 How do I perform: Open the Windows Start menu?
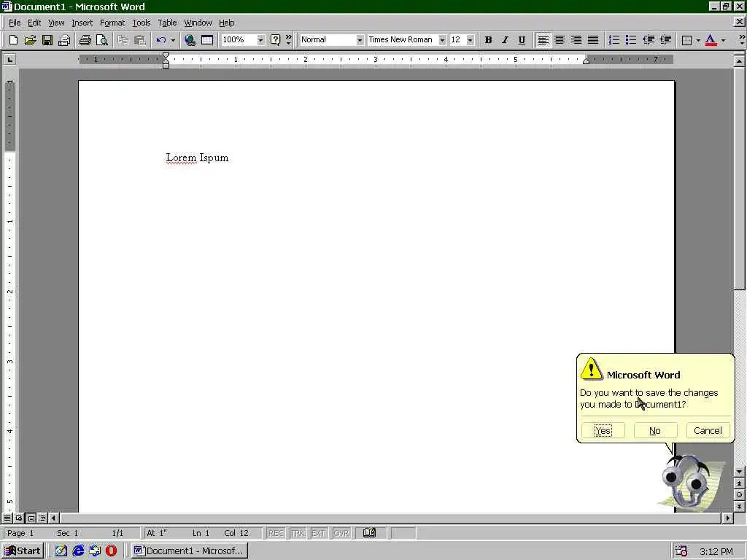coord(23,551)
